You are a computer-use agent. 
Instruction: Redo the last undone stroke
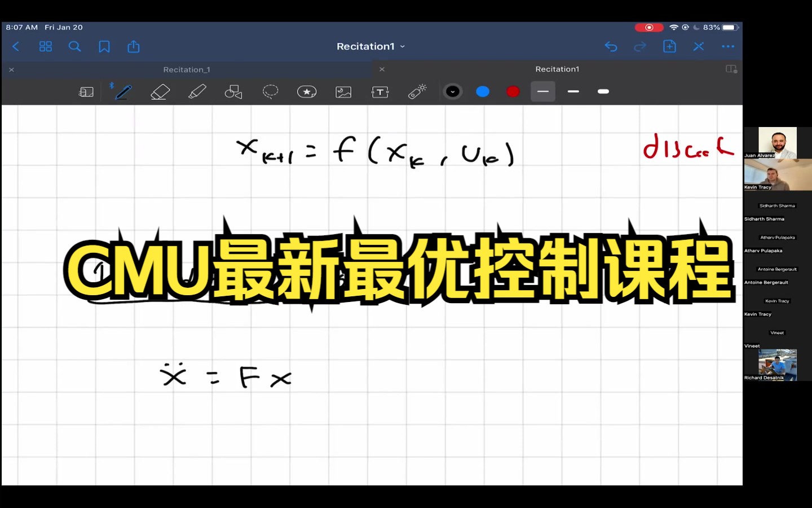click(x=640, y=46)
